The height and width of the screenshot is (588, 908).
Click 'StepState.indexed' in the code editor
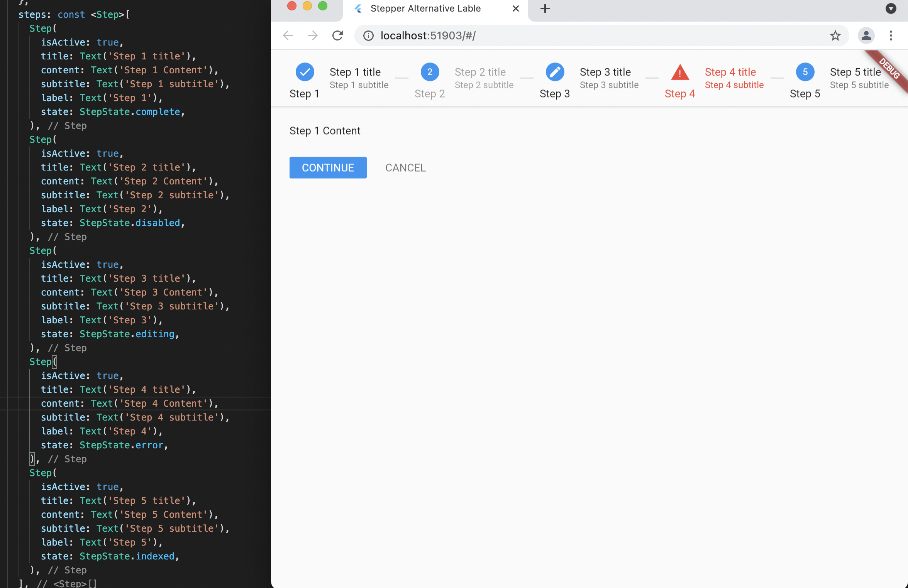click(x=127, y=556)
